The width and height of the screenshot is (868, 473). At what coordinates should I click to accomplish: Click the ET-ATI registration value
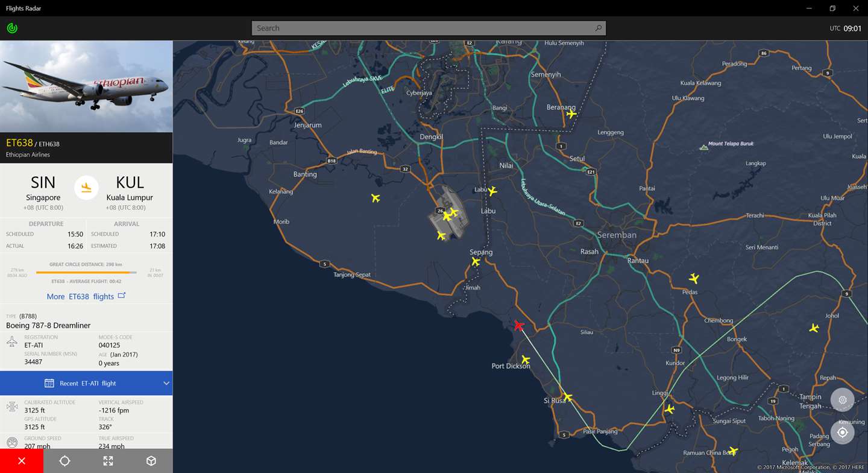coord(34,345)
